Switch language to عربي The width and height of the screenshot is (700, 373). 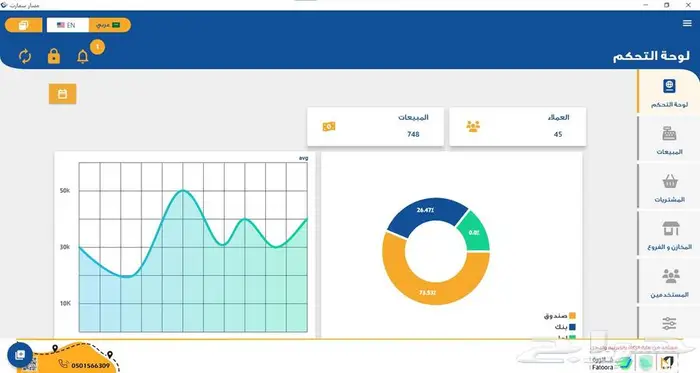pyautogui.click(x=109, y=25)
